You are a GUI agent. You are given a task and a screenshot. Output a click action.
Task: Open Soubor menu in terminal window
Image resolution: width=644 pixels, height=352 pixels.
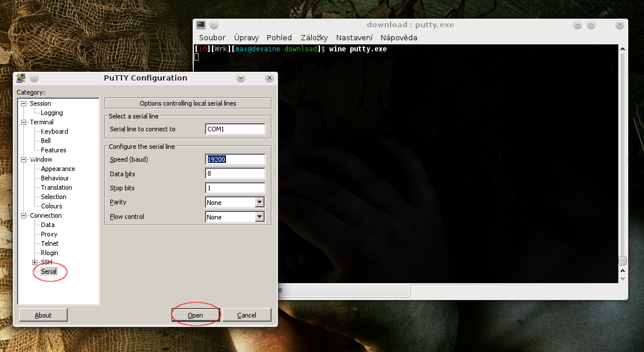coord(213,37)
